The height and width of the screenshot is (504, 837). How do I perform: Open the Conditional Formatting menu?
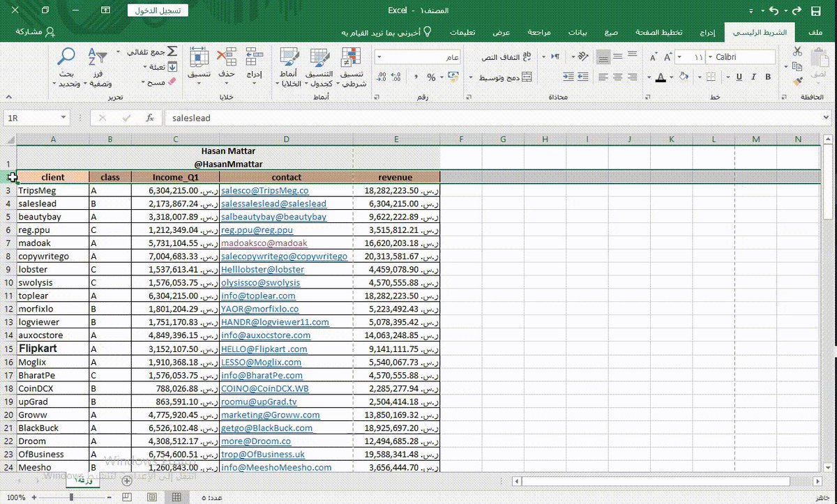click(353, 68)
